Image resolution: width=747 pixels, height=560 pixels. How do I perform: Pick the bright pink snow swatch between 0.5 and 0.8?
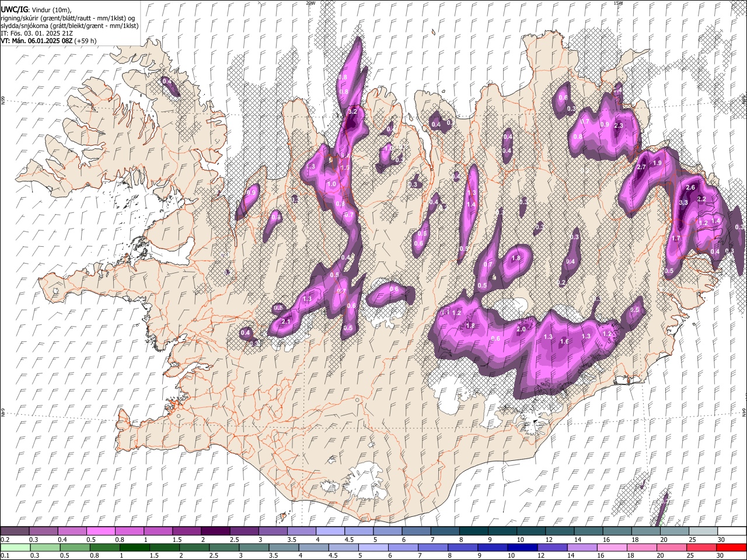coord(100,531)
